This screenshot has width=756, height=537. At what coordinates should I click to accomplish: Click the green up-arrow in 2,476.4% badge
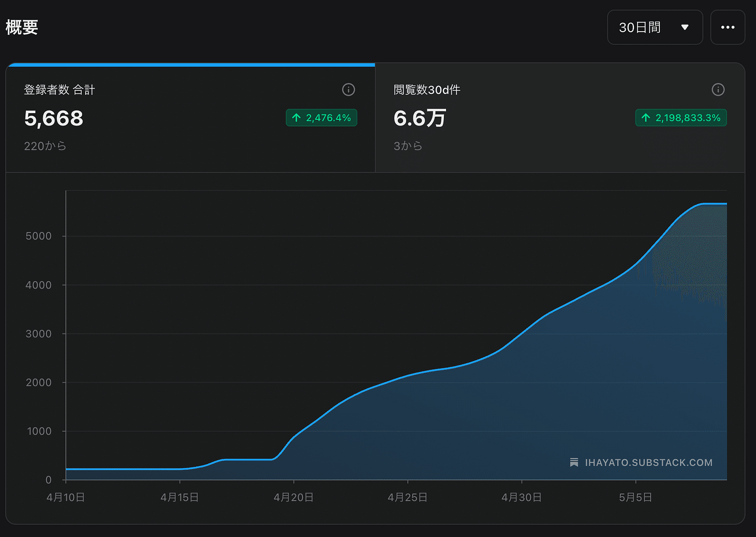coord(296,118)
